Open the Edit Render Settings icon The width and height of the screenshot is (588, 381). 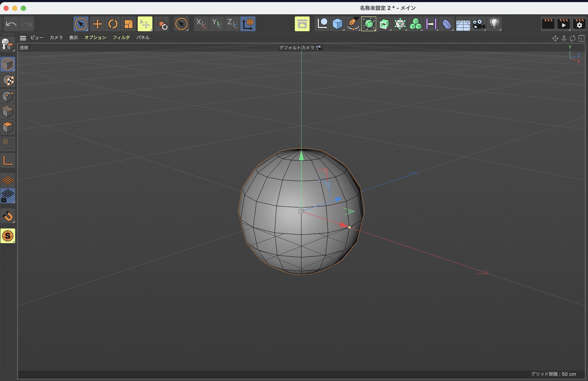tap(579, 24)
